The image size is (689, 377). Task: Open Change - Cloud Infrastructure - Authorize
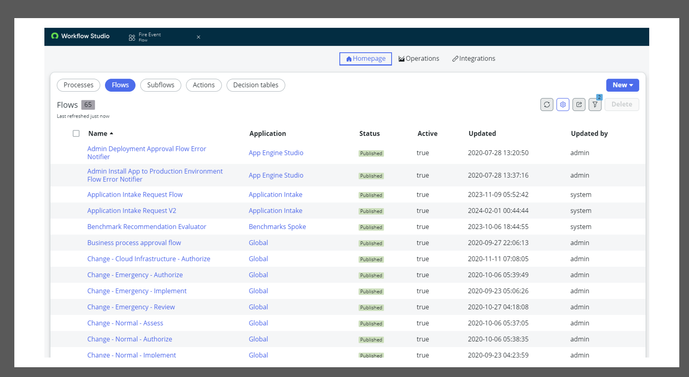click(149, 259)
